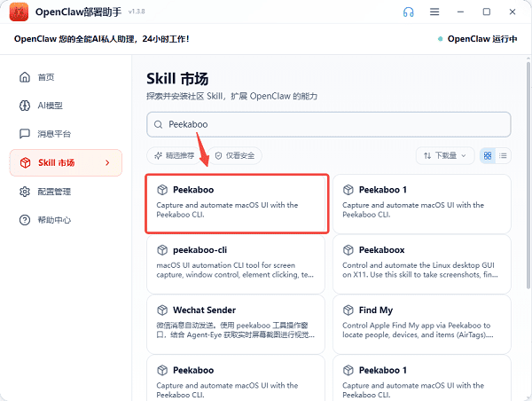Click the OpenClaw部署助手 window title
532x401 pixels.
point(78,12)
